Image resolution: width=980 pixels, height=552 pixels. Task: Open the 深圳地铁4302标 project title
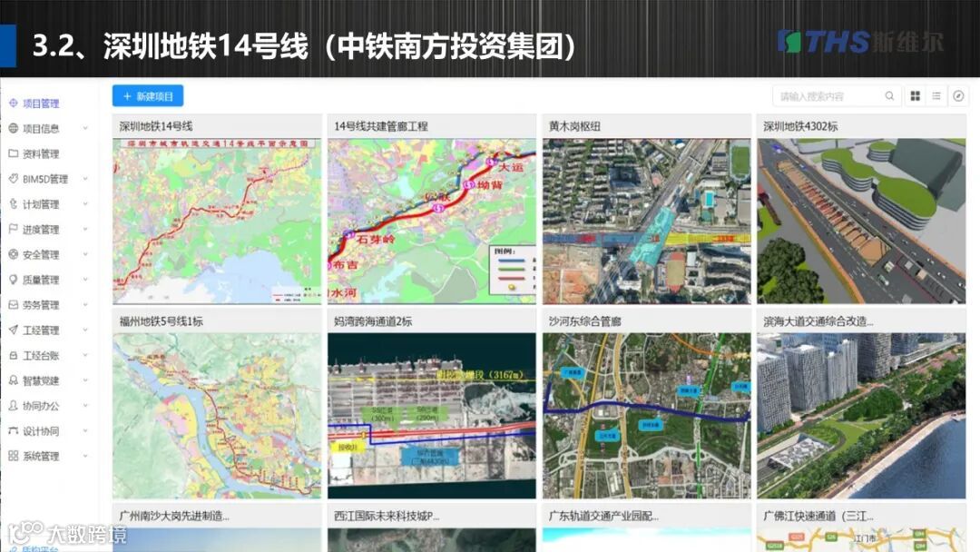pos(800,125)
